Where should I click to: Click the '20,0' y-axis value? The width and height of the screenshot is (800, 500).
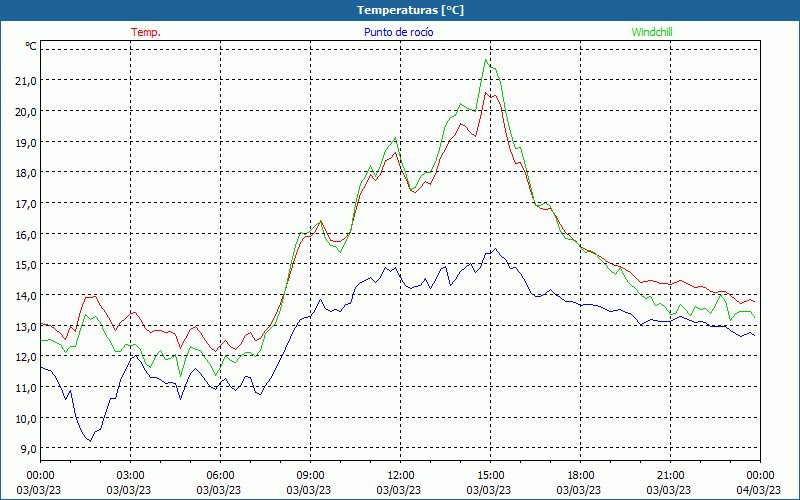pos(26,111)
